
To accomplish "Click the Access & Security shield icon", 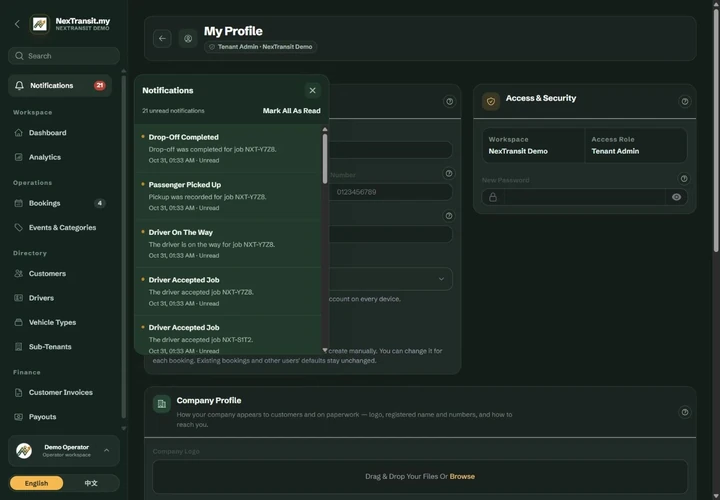I will [491, 101].
